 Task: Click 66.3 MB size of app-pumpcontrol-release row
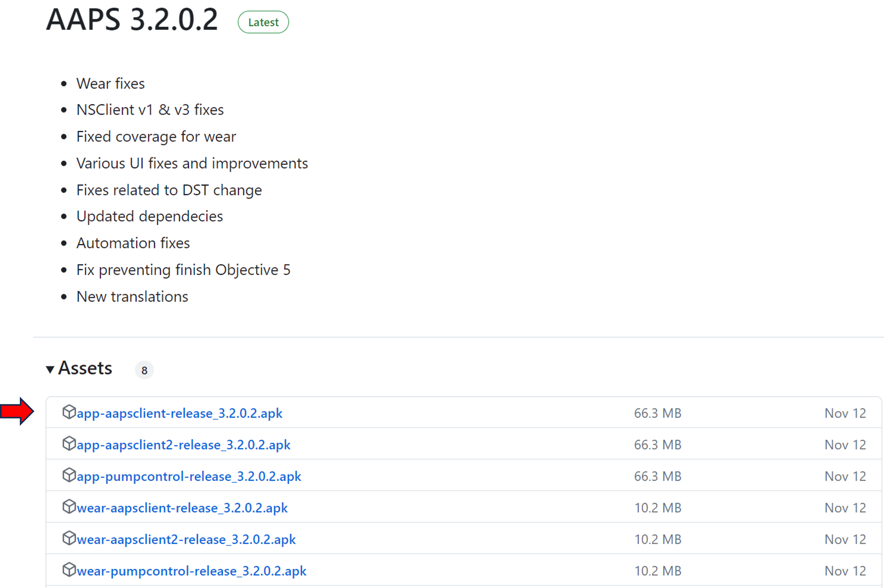click(x=658, y=476)
